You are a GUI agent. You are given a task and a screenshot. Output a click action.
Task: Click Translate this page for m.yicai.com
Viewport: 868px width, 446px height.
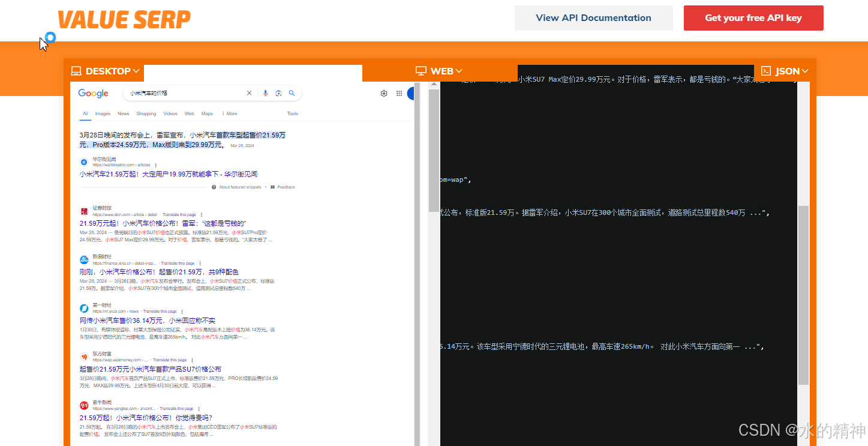click(160, 312)
